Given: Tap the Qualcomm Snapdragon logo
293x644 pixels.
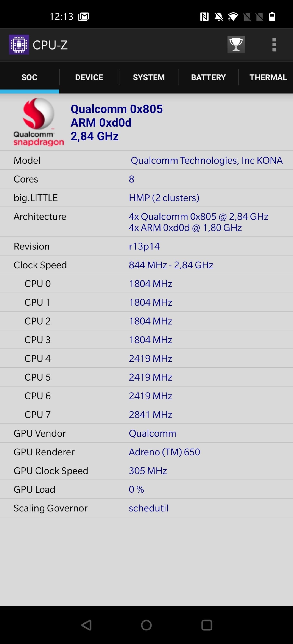Looking at the screenshot, I should pos(38,122).
